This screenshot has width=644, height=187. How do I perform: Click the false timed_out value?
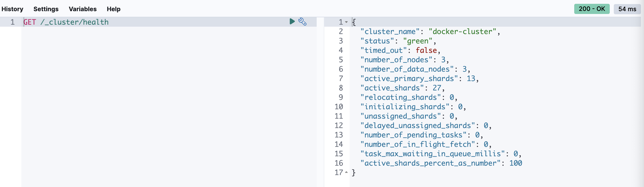(x=426, y=50)
